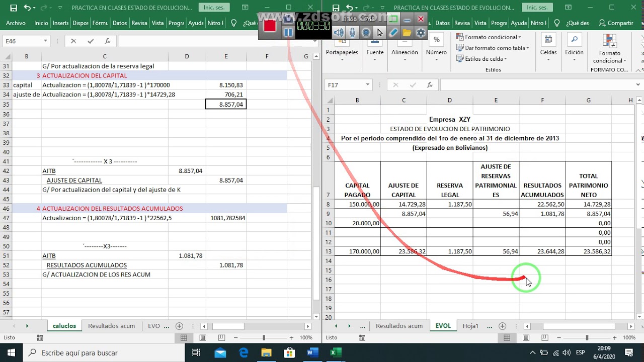Select the caluclos sheet tab
Screen dimensions: 644x362
pyautogui.click(x=64, y=326)
